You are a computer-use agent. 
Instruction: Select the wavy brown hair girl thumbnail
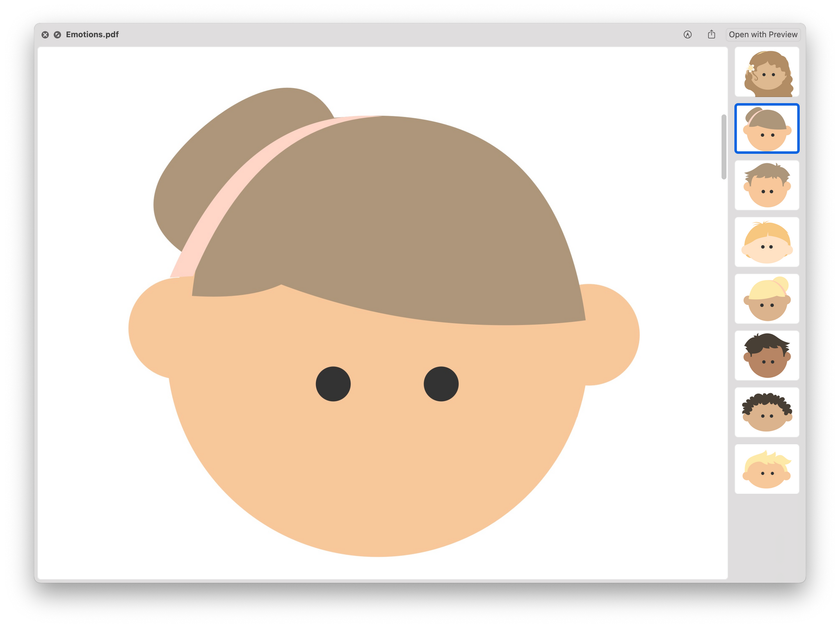[766, 72]
